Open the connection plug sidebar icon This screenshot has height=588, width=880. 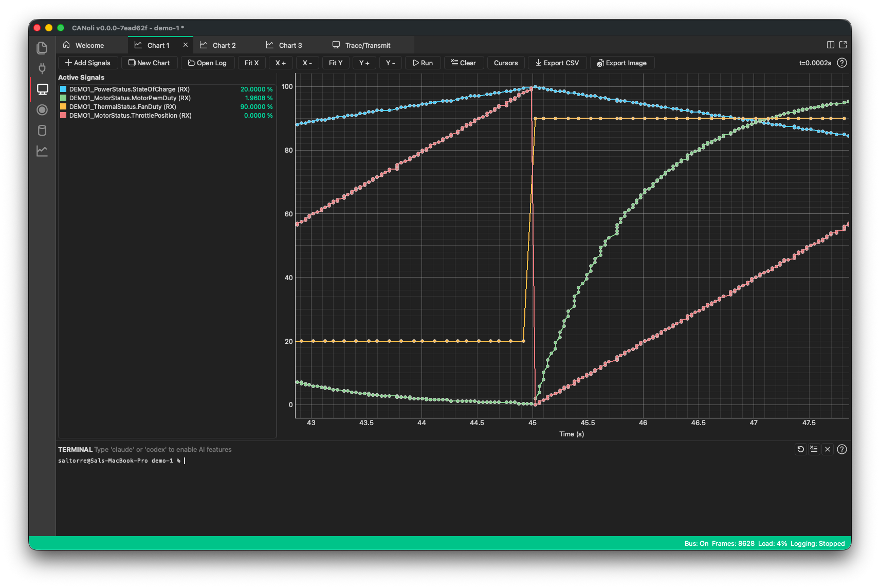coord(42,68)
